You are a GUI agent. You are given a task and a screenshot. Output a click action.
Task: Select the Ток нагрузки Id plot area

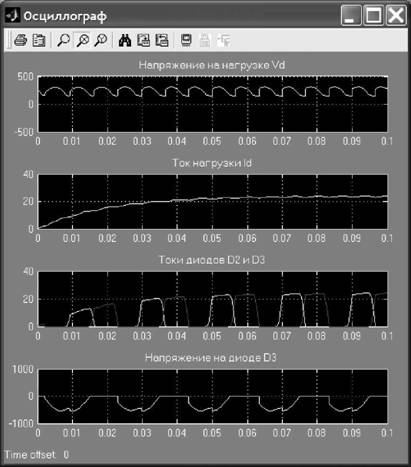[x=213, y=202]
